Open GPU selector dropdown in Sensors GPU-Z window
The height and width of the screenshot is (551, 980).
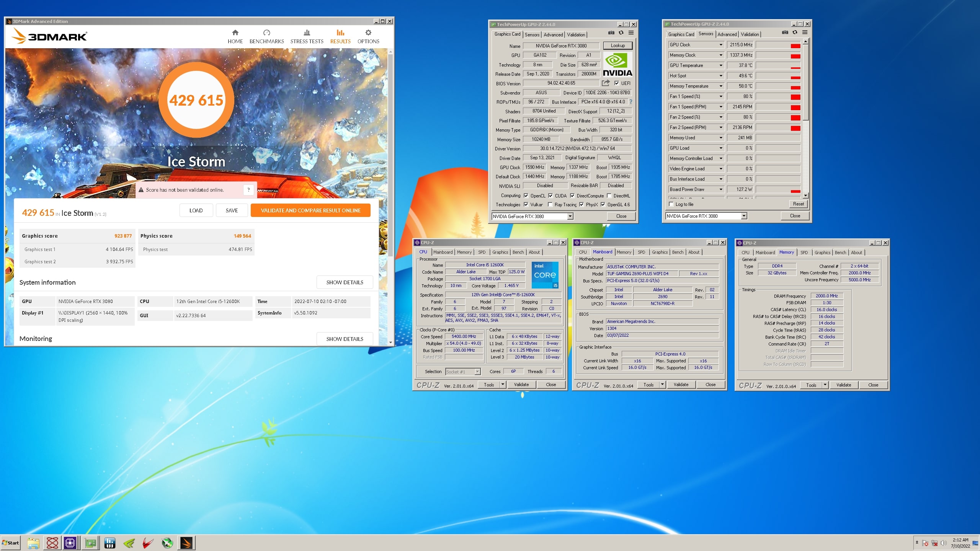pyautogui.click(x=744, y=216)
